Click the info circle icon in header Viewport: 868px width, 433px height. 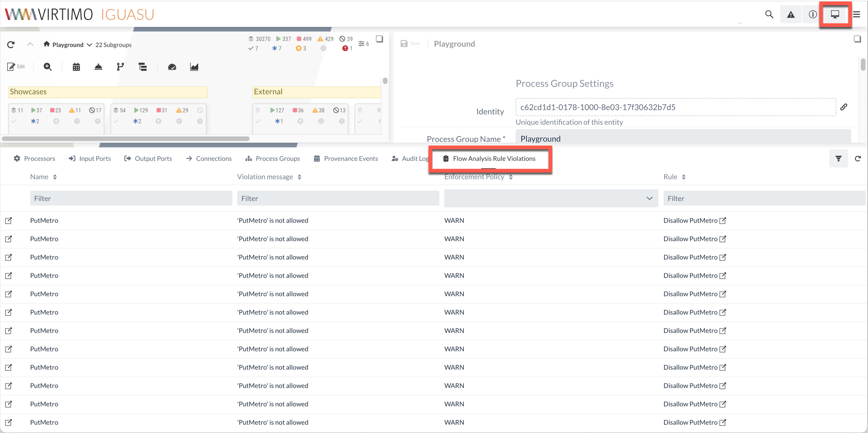tap(813, 14)
